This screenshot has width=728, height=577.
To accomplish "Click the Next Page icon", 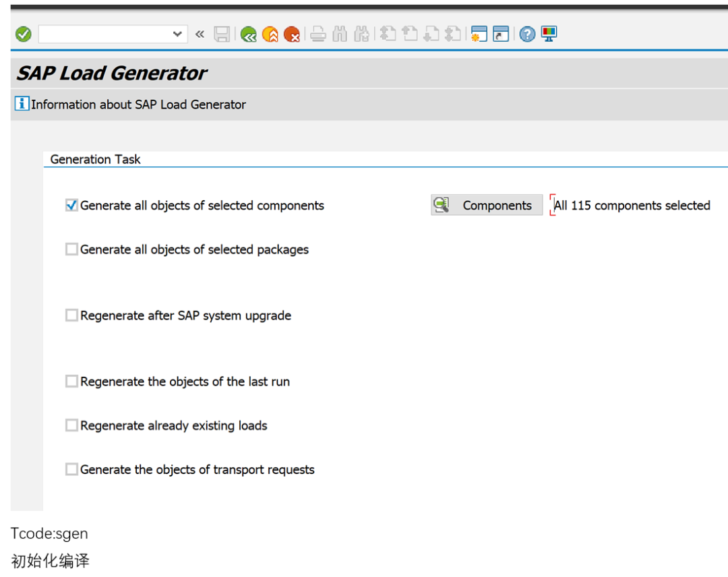I will (x=431, y=34).
